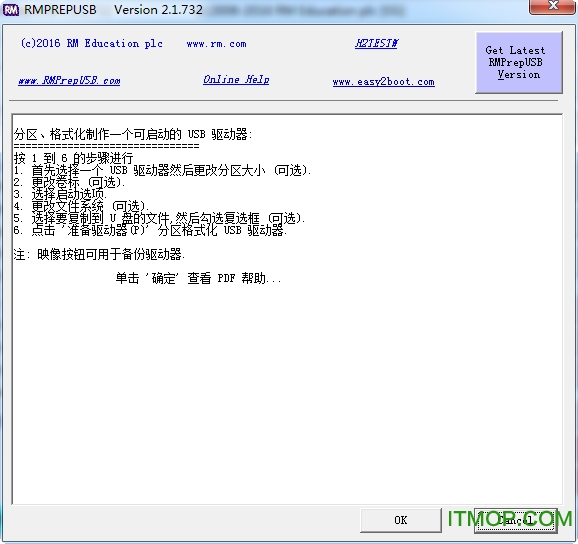Click the RMPREPUSB Version 2.1.732 title text
Screen dimensions: 578x544
pyautogui.click(x=113, y=10)
